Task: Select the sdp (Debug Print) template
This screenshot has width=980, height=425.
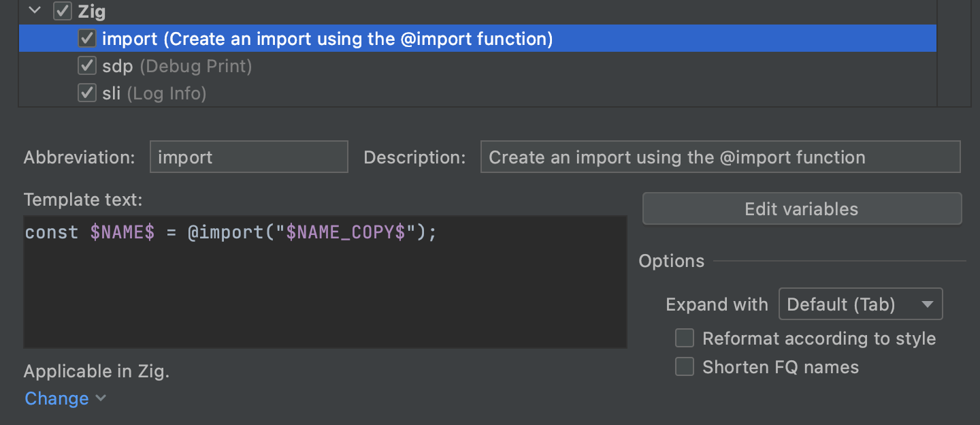Action: tap(177, 66)
